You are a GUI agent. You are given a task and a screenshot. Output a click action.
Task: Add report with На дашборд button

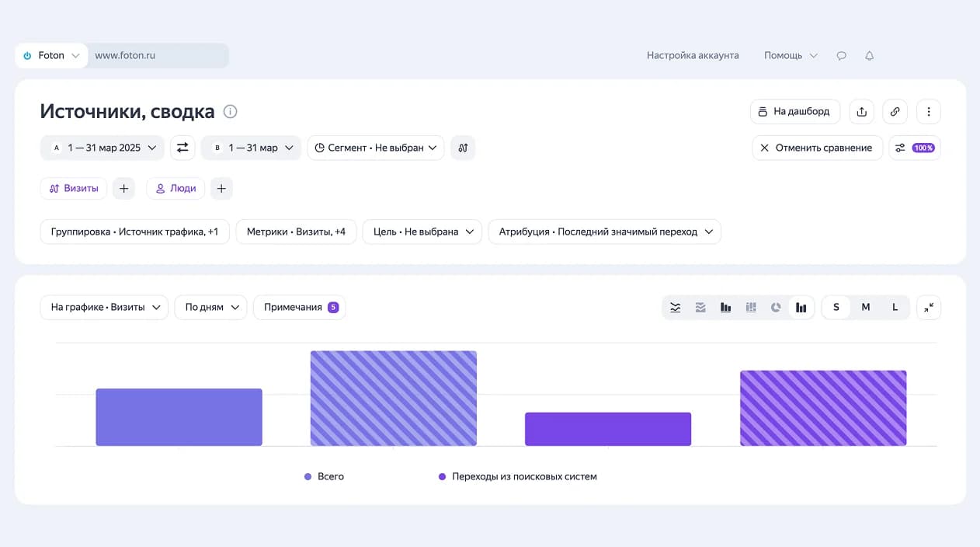(x=795, y=111)
